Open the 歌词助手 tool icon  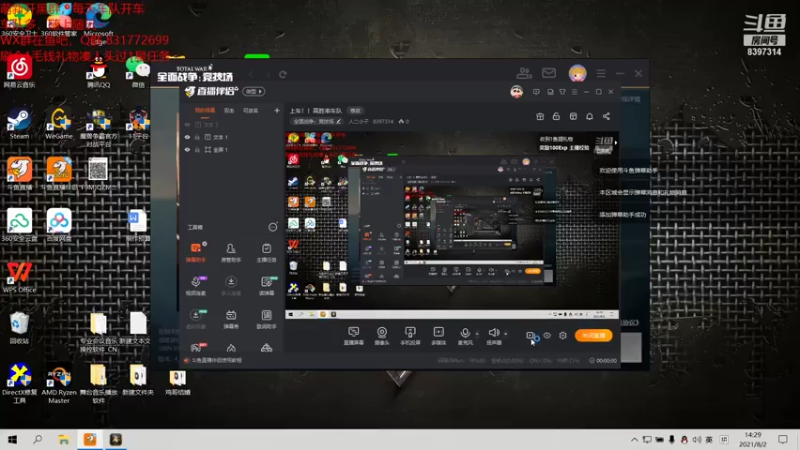266,319
